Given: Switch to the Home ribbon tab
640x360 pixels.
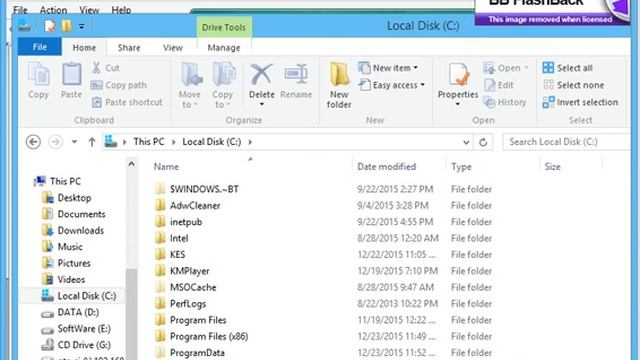Looking at the screenshot, I should pyautogui.click(x=84, y=47).
